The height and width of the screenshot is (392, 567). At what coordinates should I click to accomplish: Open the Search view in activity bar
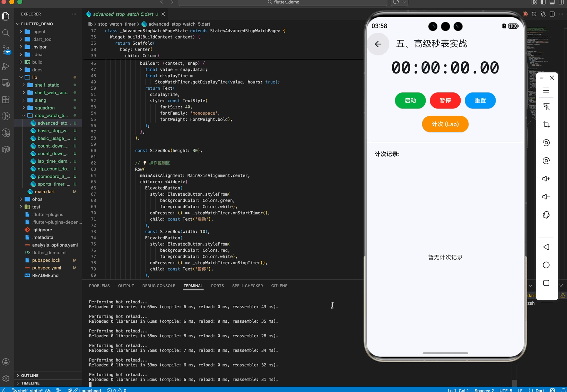pyautogui.click(x=6, y=33)
